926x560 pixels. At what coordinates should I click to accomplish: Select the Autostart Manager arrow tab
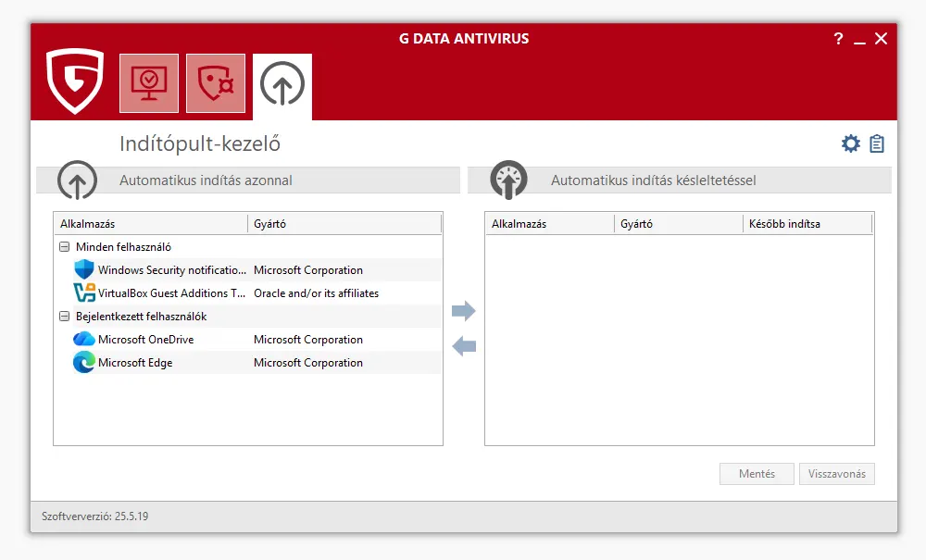tap(282, 86)
